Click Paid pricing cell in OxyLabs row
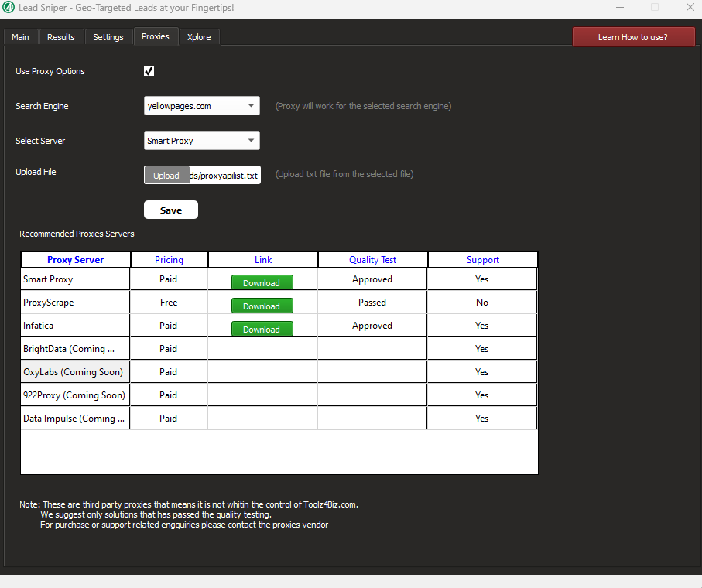The image size is (702, 588). click(169, 372)
